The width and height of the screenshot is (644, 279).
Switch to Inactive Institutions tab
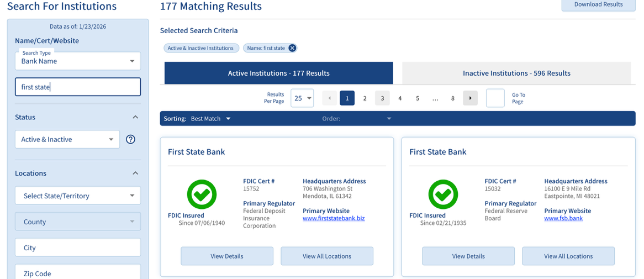[x=516, y=73]
